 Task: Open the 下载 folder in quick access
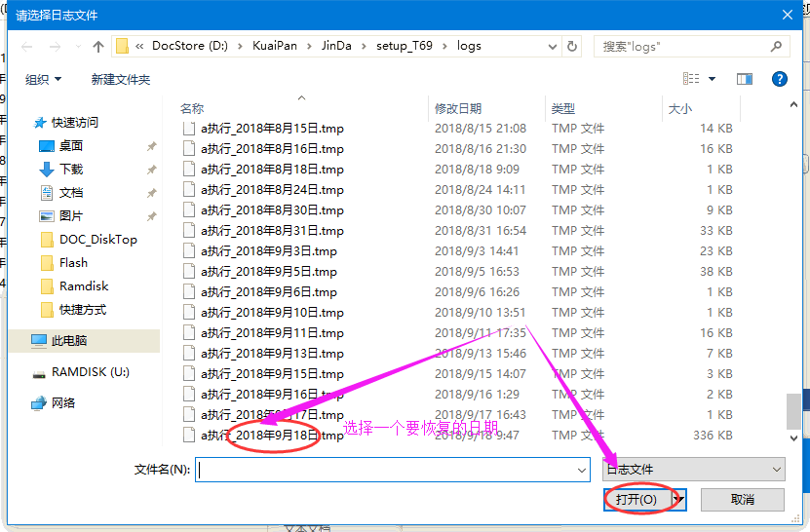pos(71,169)
